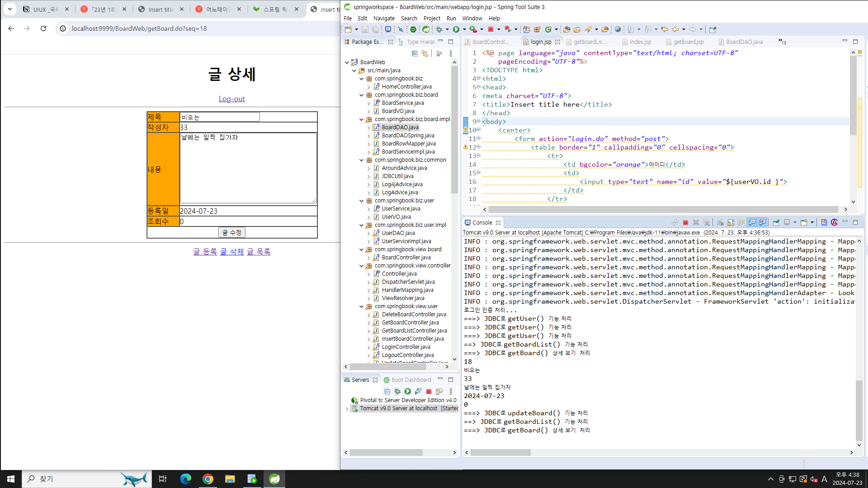Open the Navigate menu
The height and width of the screenshot is (488, 868).
coord(383,18)
